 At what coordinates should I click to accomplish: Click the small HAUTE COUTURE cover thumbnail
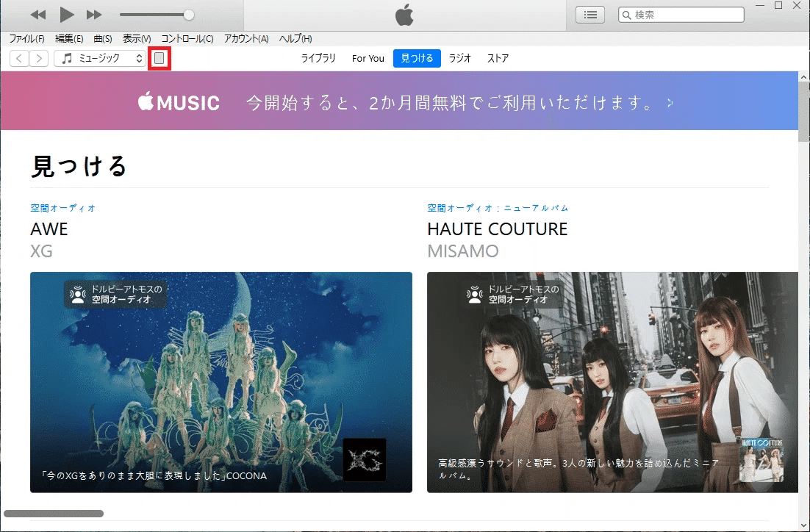pyautogui.click(x=762, y=460)
